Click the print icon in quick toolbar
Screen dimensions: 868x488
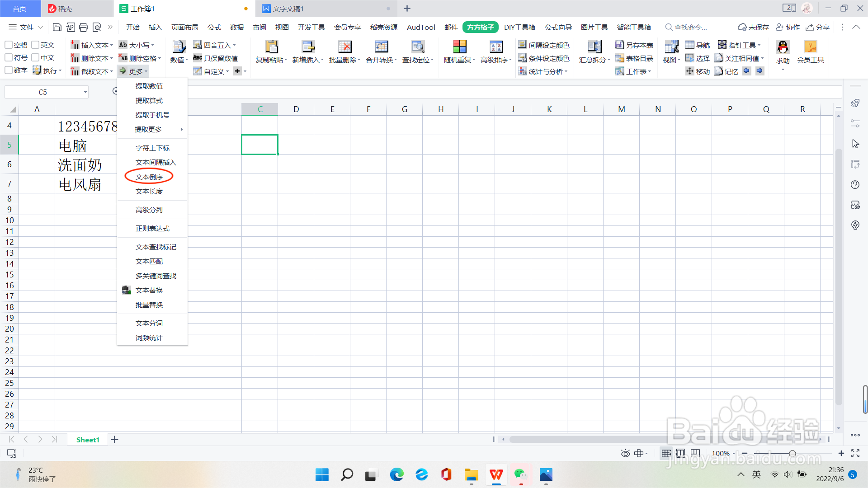click(83, 28)
